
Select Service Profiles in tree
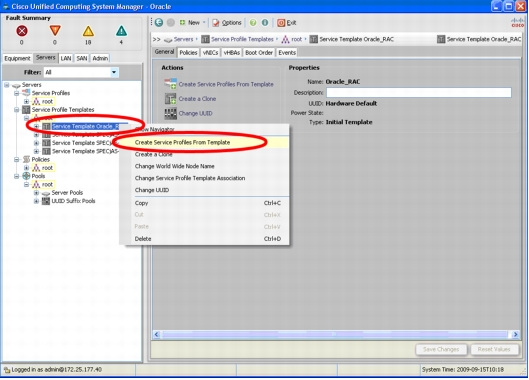point(51,93)
